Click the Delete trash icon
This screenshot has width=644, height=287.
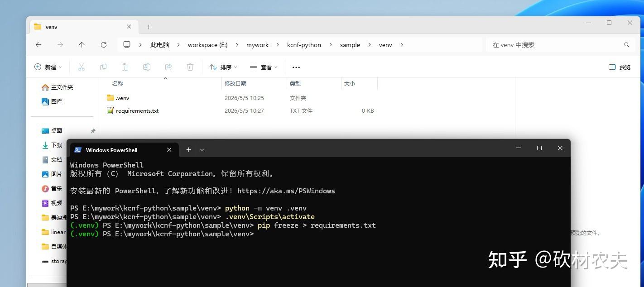pyautogui.click(x=190, y=67)
